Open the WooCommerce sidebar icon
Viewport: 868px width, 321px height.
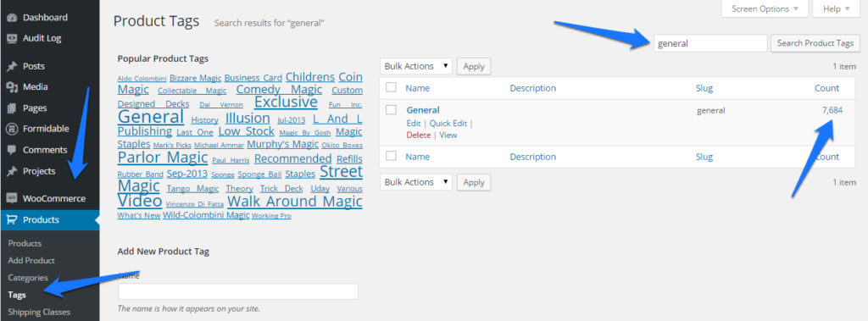[12, 199]
